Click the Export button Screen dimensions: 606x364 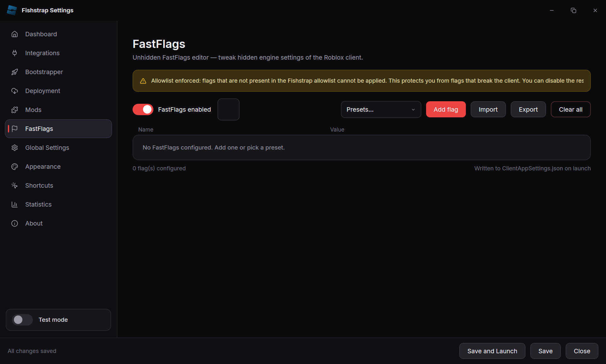tap(528, 109)
